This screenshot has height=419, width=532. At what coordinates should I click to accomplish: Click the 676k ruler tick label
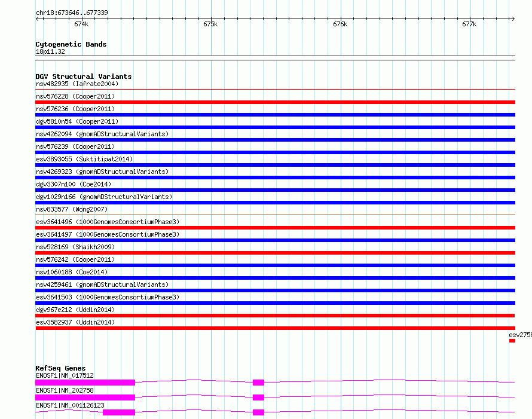(340, 24)
